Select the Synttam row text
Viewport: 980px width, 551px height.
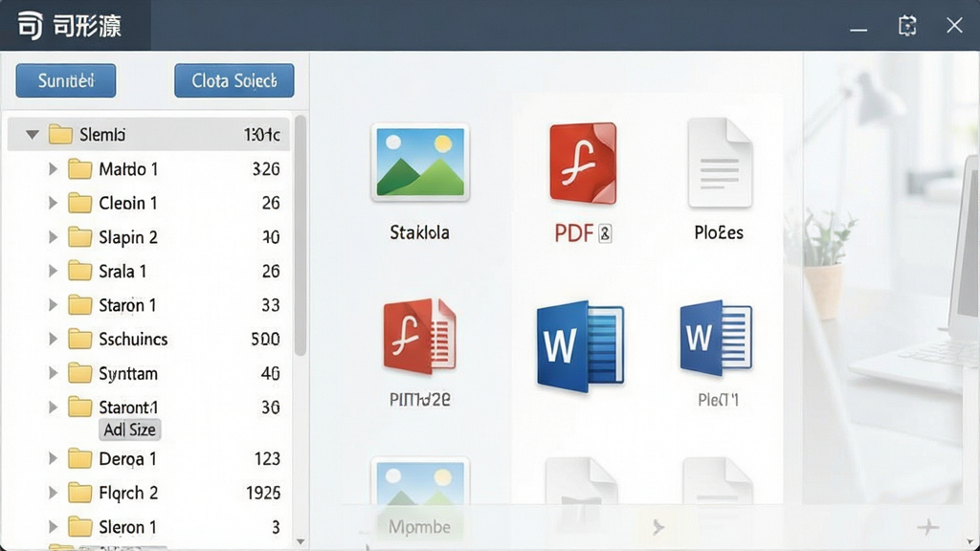coord(128,374)
